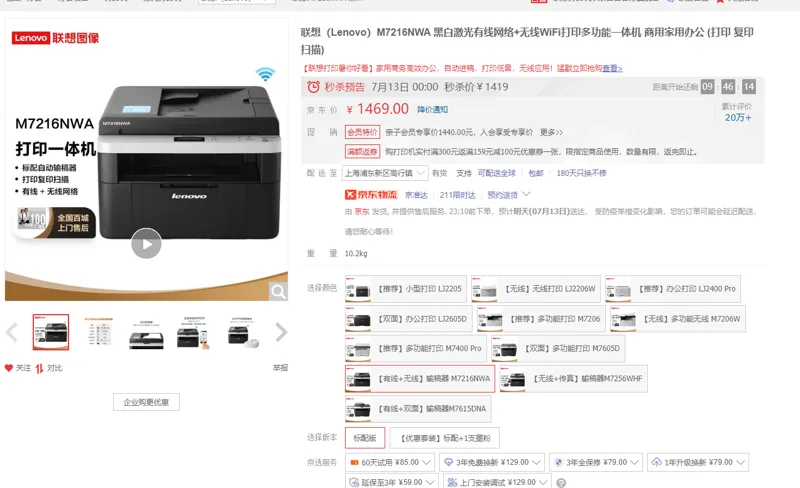Select the 多功能打印 M7400 Pro option
Image resolution: width=800 pixels, height=488 pixels.
pyautogui.click(x=416, y=349)
